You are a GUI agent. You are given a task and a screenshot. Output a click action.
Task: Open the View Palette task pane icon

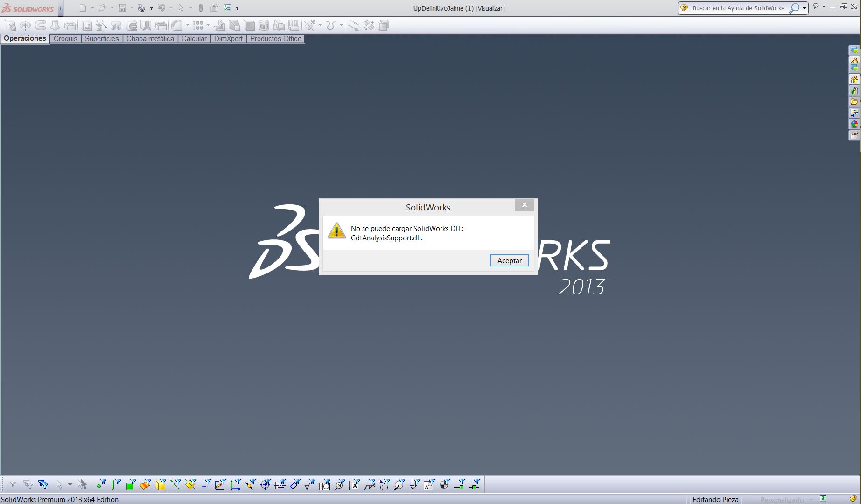pyautogui.click(x=854, y=113)
